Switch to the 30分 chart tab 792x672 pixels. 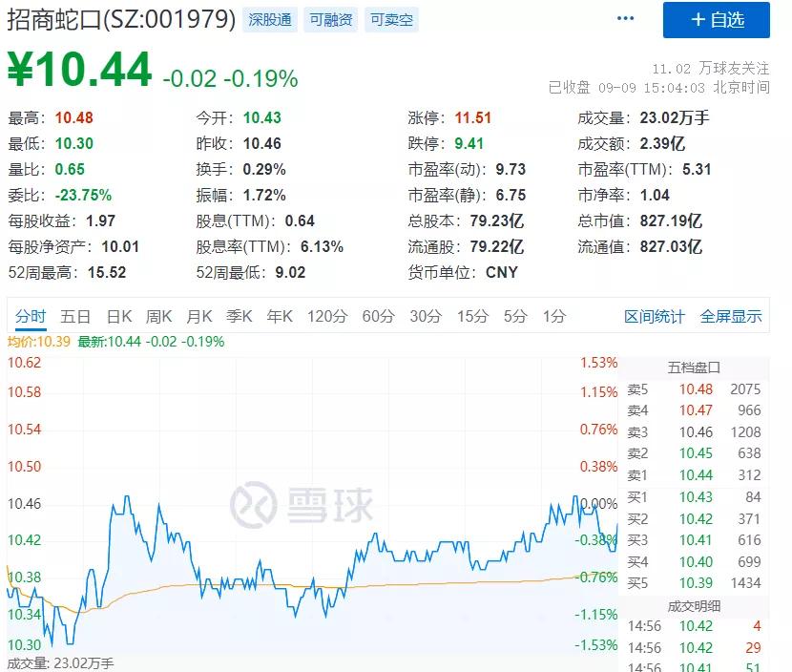coord(426,316)
